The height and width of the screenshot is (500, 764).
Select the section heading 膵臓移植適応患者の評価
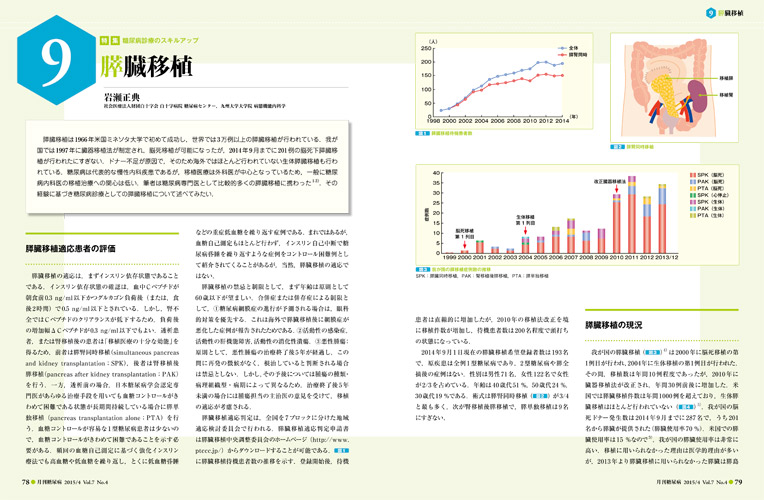coord(70,249)
